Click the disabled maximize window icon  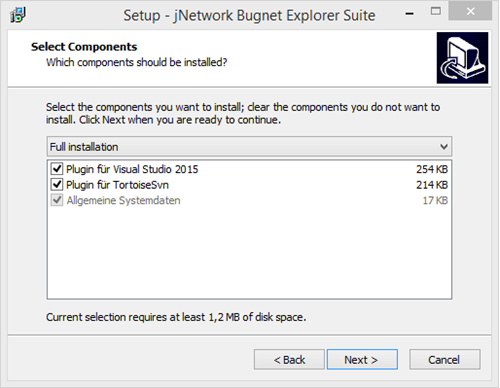436,11
